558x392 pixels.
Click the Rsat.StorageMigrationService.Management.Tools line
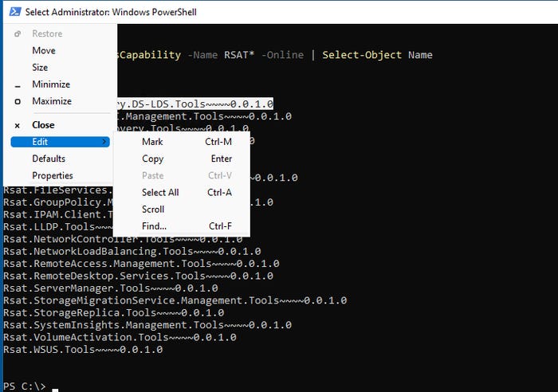coord(175,300)
